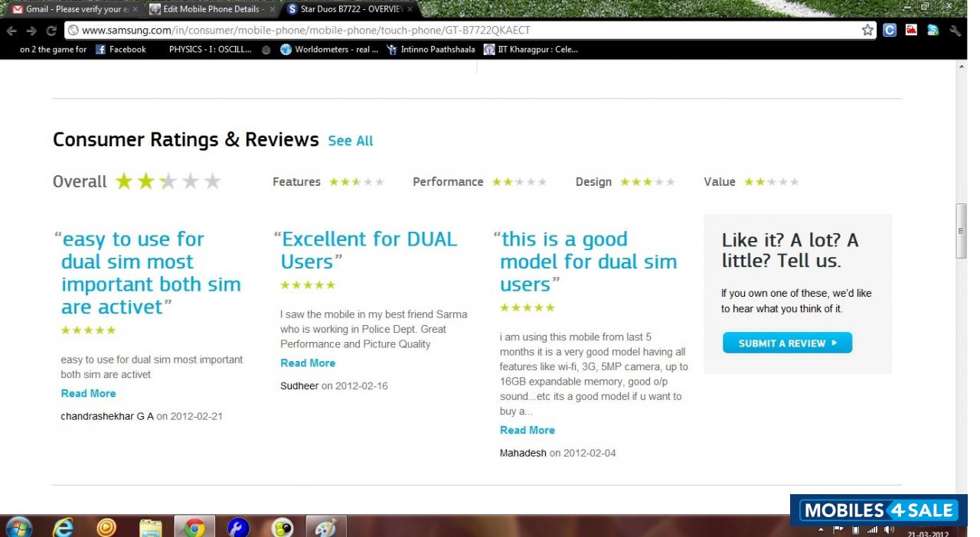Switch to the Gmail tab

[73, 9]
